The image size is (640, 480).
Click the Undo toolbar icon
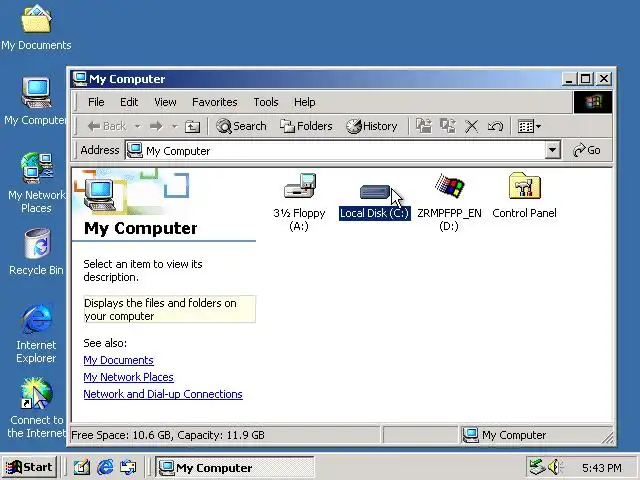[495, 126]
